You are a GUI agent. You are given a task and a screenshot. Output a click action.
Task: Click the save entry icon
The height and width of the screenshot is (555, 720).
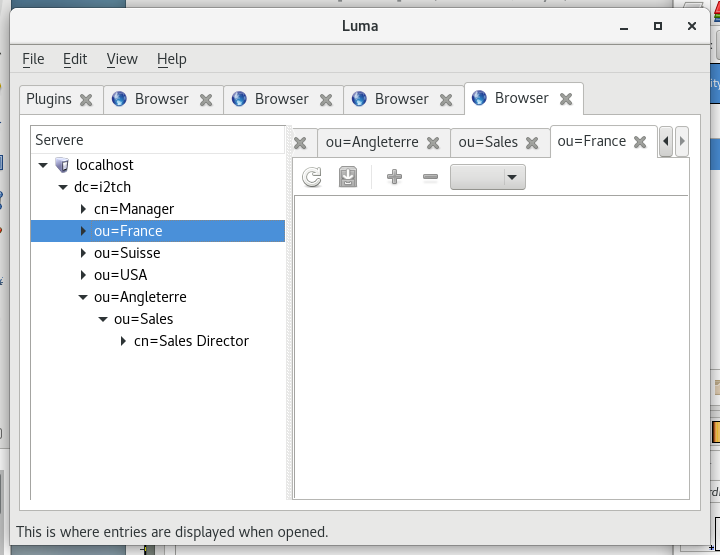[348, 177]
